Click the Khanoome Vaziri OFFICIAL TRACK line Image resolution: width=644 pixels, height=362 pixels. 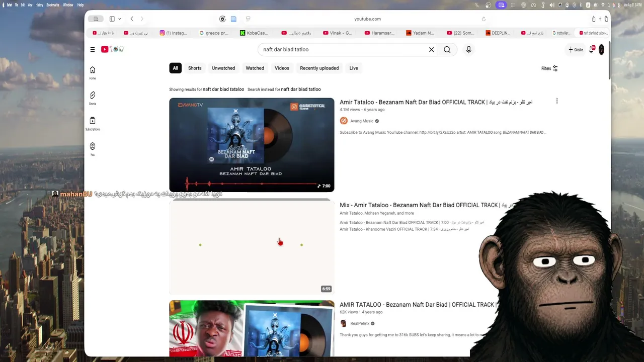(x=404, y=229)
